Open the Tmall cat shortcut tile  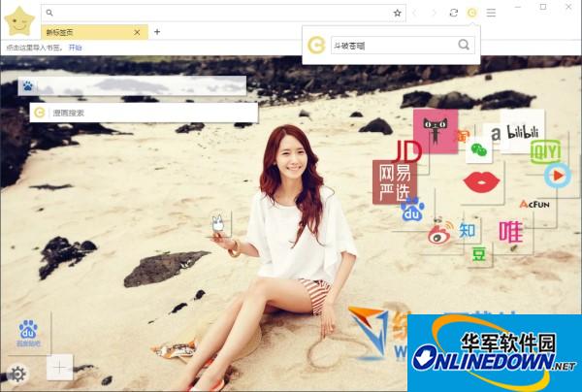pyautogui.click(x=435, y=129)
